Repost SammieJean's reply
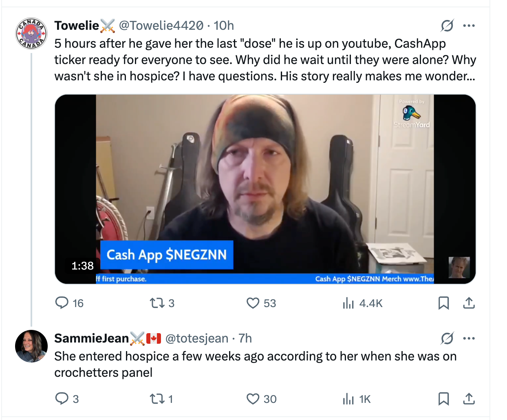Viewport: 507px width, 420px height. point(156,398)
